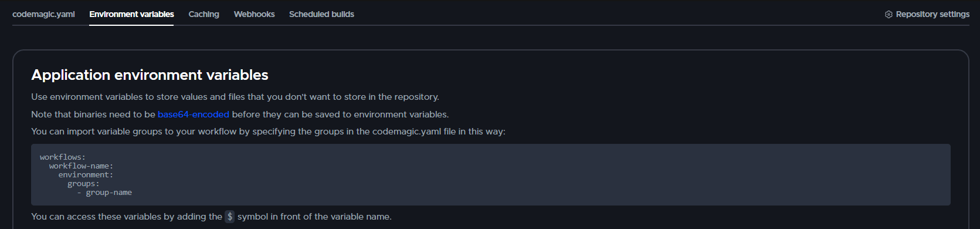Click the 'groups:' line in the snippet

pos(83,184)
